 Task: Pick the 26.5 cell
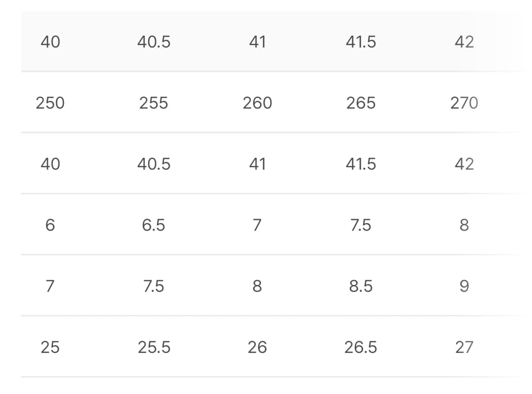[361, 347]
